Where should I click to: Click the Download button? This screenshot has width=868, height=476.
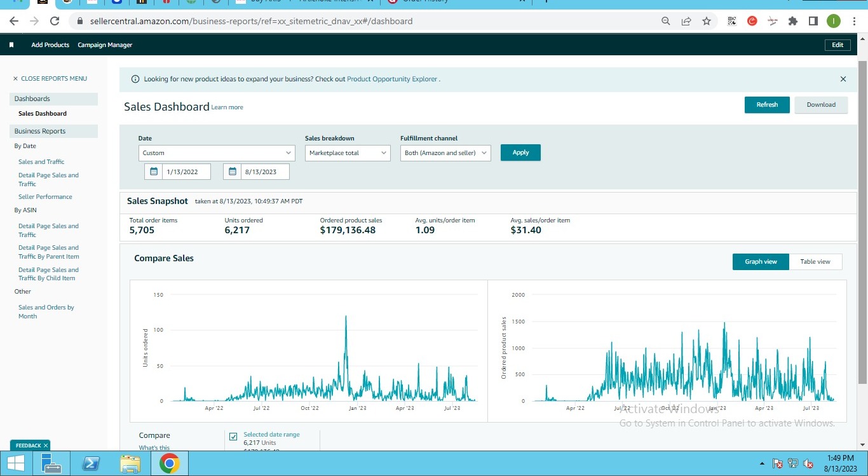click(821, 105)
